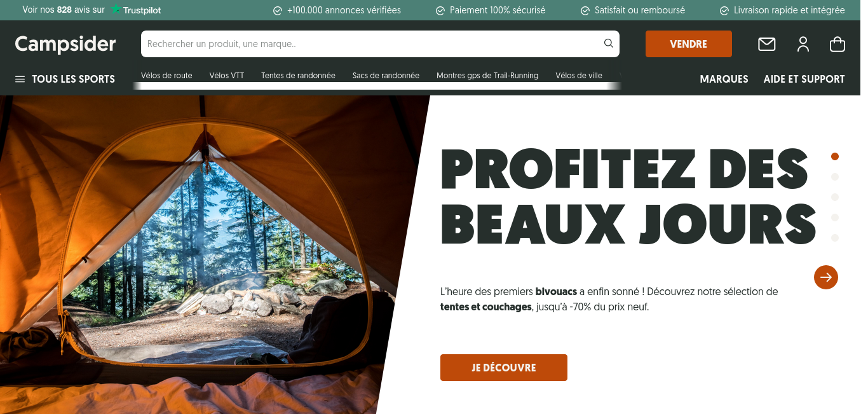Screen dimensions: 868x414
Task: Select the first carousel dot
Action: point(835,156)
